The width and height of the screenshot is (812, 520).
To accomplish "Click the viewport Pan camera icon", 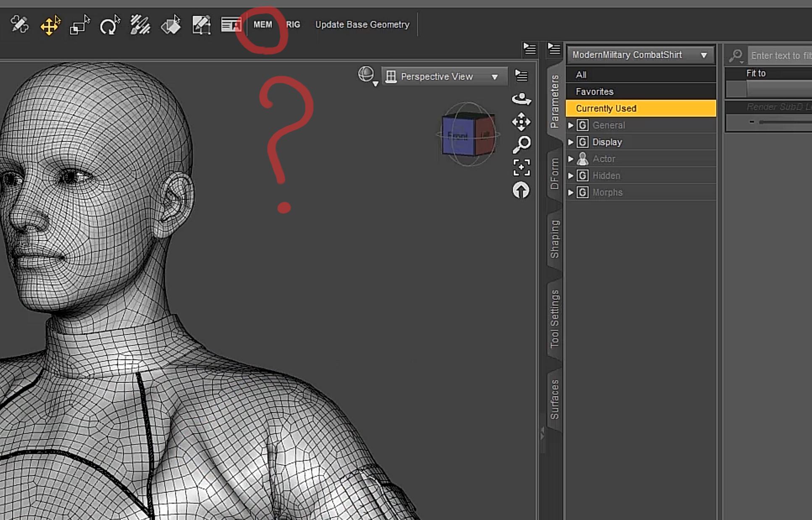I will (521, 122).
